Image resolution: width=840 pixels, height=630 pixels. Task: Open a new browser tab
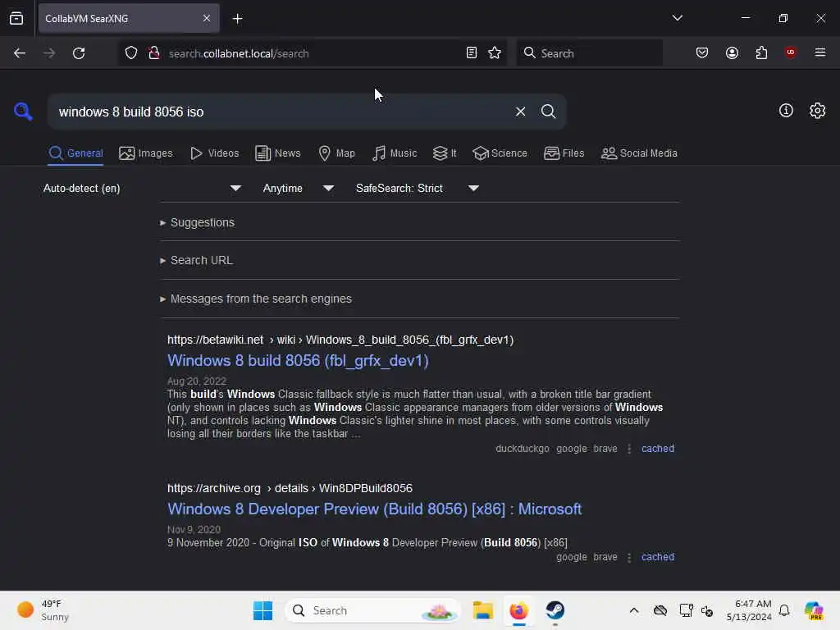point(237,19)
